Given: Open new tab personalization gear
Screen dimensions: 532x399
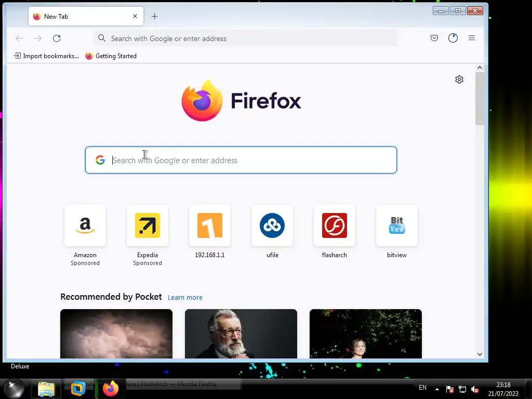Looking at the screenshot, I should (x=459, y=79).
